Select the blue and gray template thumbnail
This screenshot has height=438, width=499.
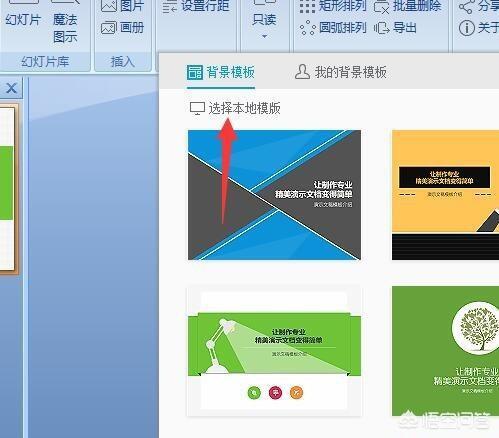coord(274,195)
